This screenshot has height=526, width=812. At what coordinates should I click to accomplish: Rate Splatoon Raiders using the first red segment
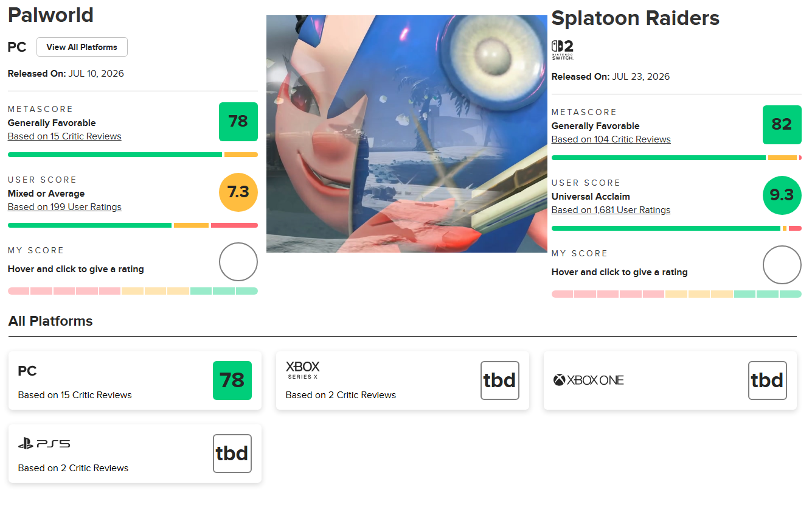[562, 294]
